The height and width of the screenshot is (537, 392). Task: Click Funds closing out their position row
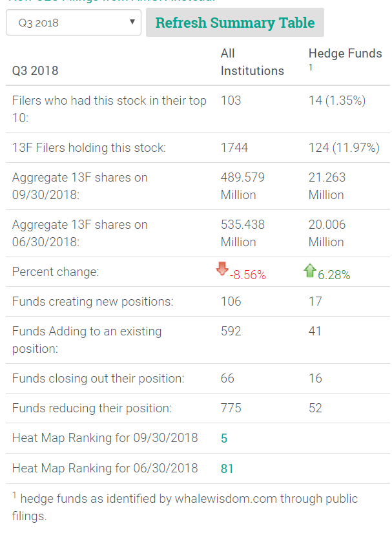(98, 378)
